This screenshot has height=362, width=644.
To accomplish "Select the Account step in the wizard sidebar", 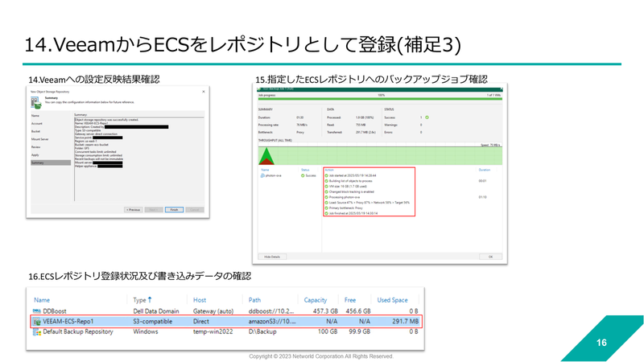I will 37,124.
